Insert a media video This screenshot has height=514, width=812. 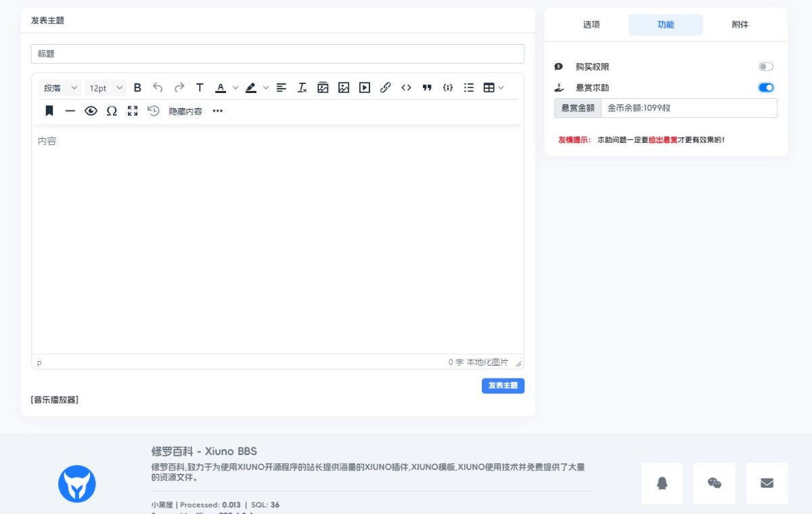point(365,87)
